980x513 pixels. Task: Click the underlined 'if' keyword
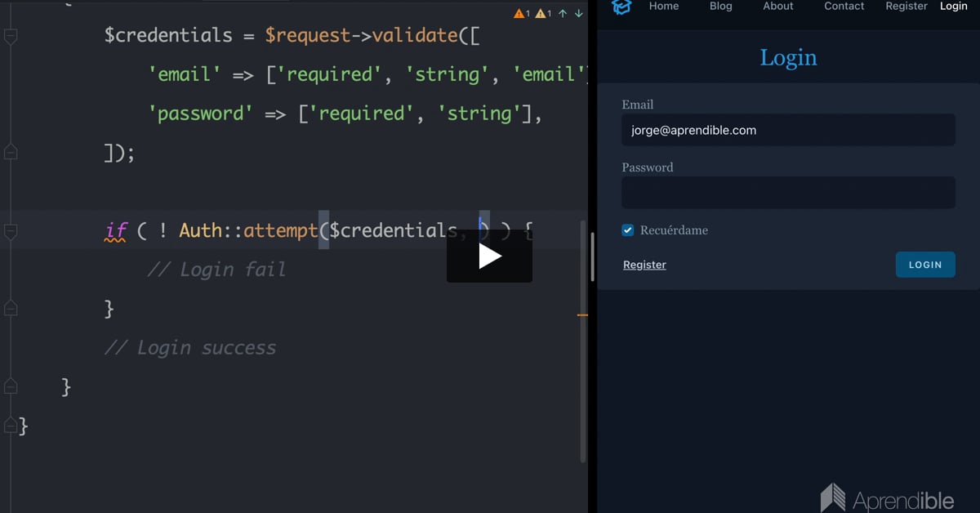[115, 231]
